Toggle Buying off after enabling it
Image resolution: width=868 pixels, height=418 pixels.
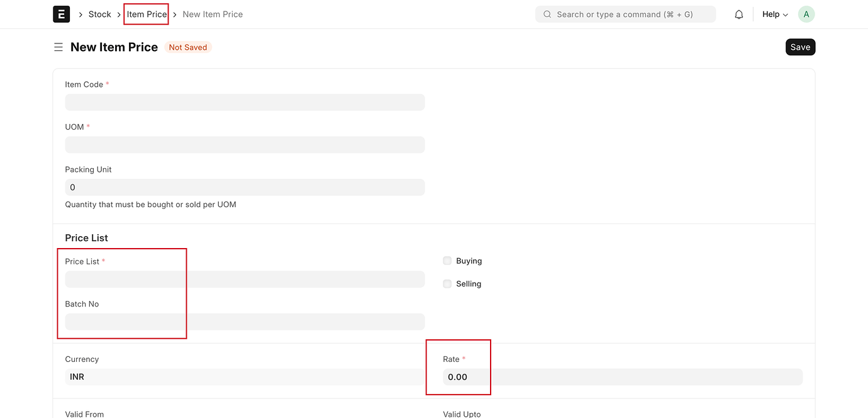click(447, 260)
